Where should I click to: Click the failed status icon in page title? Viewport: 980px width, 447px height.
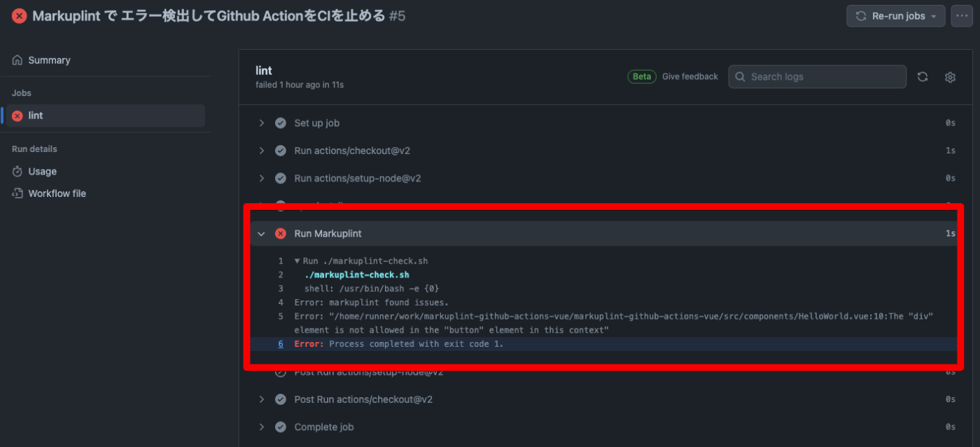pos(19,16)
